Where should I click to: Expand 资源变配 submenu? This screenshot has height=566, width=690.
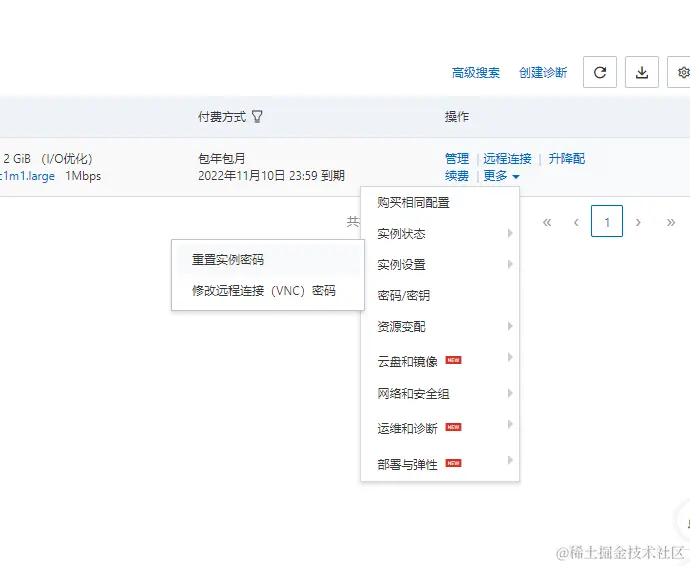[x=440, y=327]
